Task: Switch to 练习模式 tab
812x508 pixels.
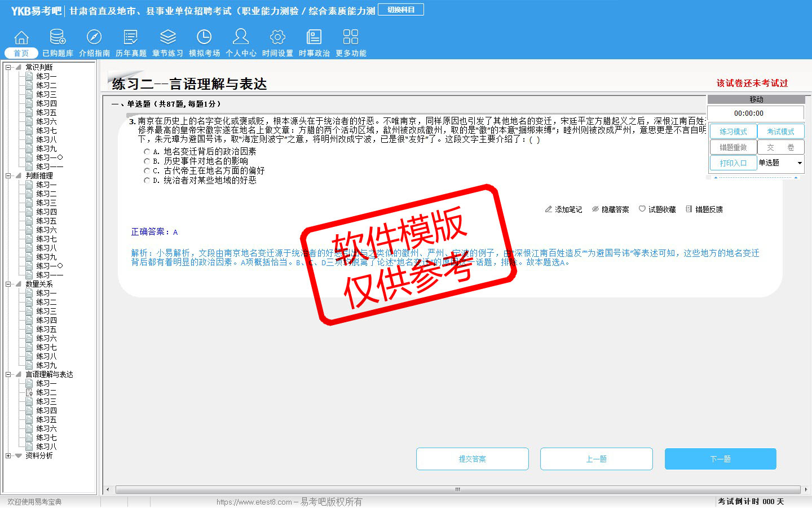Action: [733, 132]
